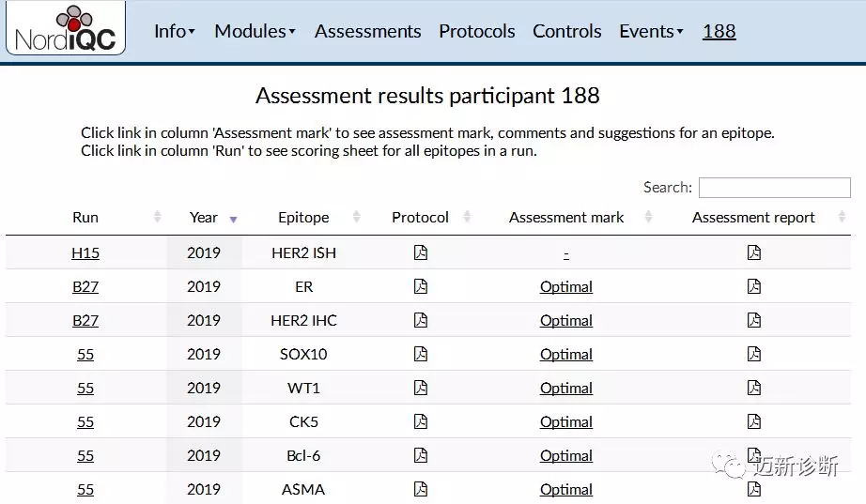
Task: Open protocol PDF for HER2 ISH
Action: pos(420,252)
